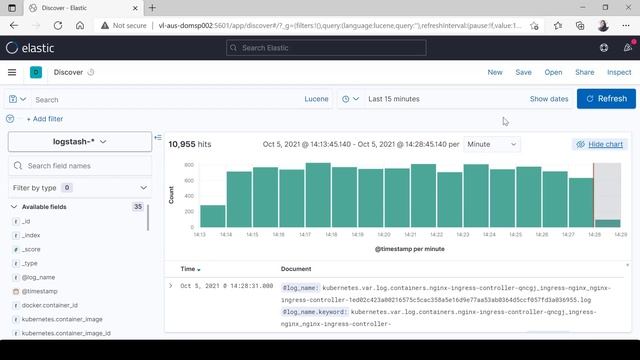Click the search magnifier in field names box
This screenshot has height=360, width=640.
18,166
